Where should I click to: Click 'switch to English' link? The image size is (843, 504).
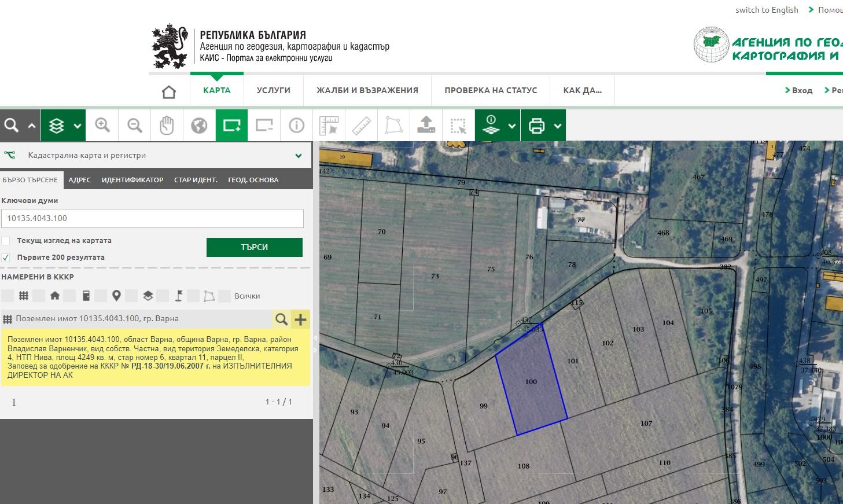(767, 10)
